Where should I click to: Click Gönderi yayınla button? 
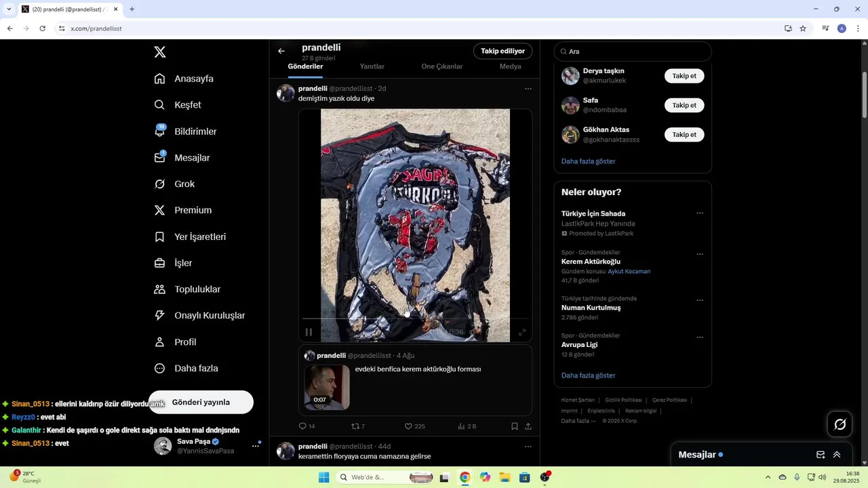pyautogui.click(x=201, y=402)
